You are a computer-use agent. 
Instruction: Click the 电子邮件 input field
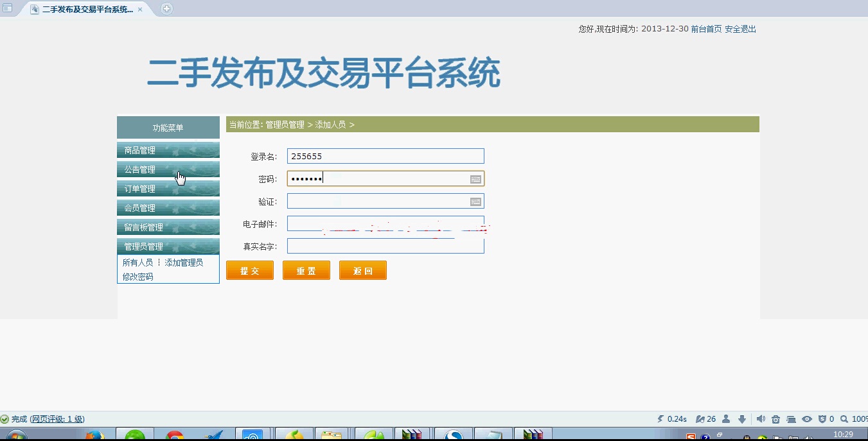385,223
